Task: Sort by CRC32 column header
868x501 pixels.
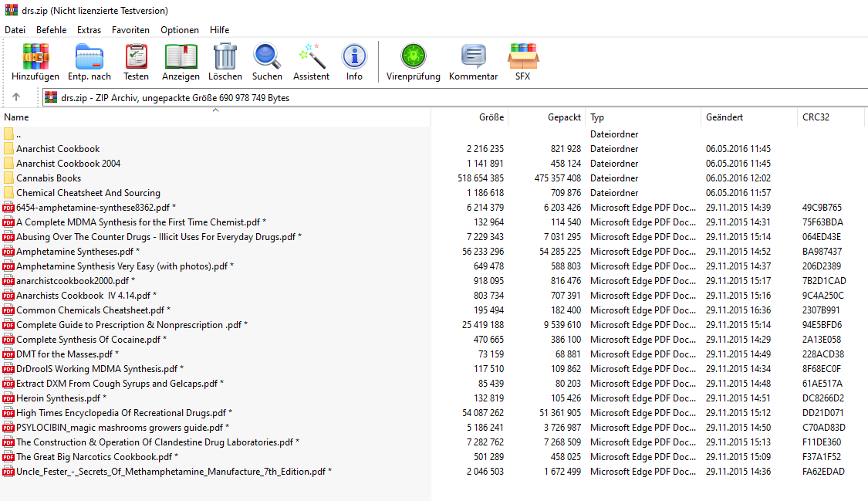Action: 831,117
